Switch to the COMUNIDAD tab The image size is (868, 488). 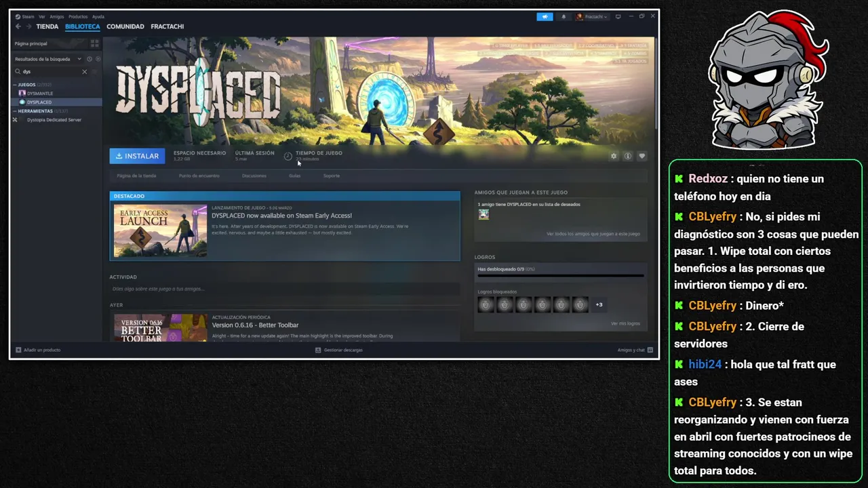(125, 26)
